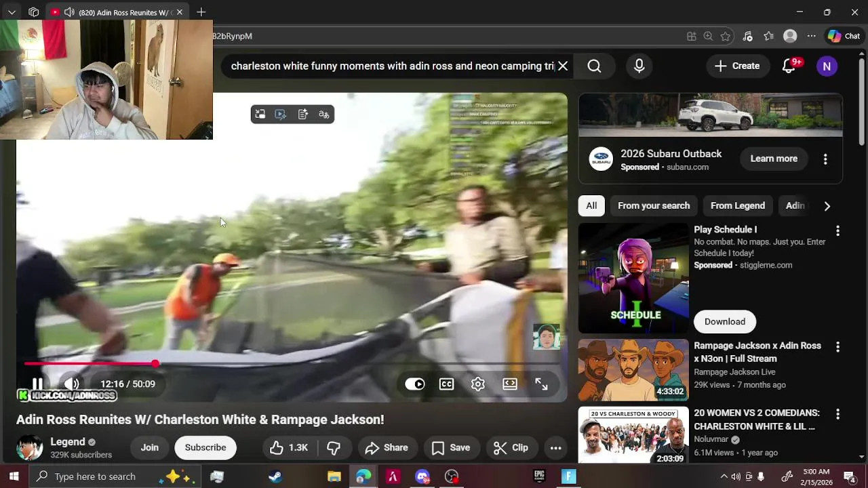Open the video player settings gear
Image resolution: width=868 pixels, height=488 pixels.
pyautogui.click(x=478, y=384)
